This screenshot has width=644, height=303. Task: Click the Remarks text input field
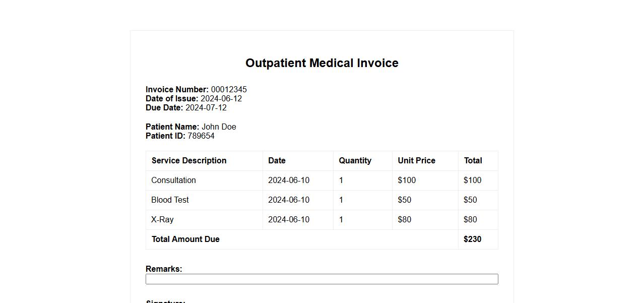coord(321,279)
